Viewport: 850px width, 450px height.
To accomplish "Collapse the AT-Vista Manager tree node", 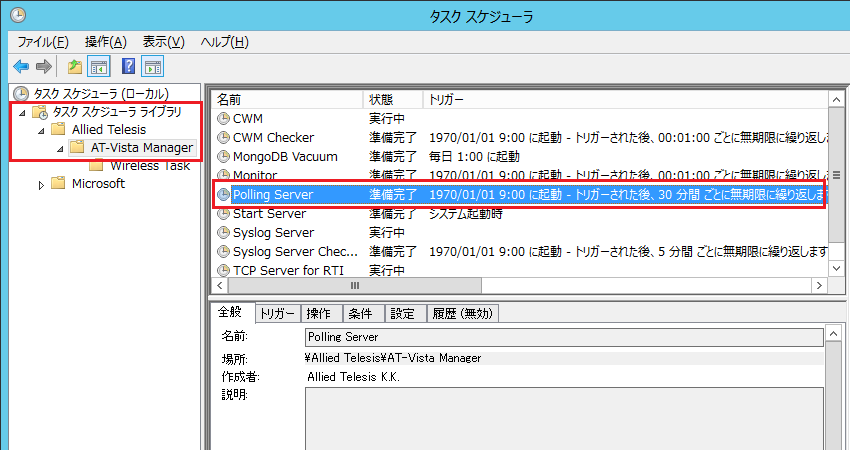I will pos(61,149).
